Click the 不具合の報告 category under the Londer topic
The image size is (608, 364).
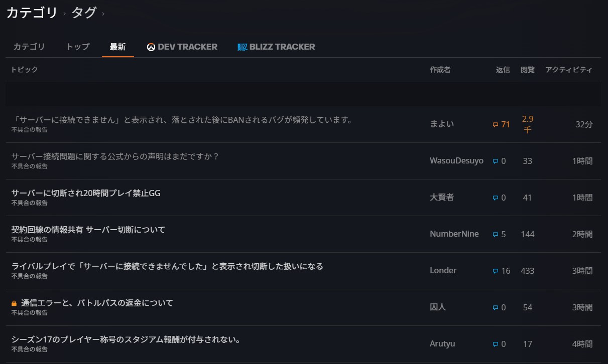(30, 276)
